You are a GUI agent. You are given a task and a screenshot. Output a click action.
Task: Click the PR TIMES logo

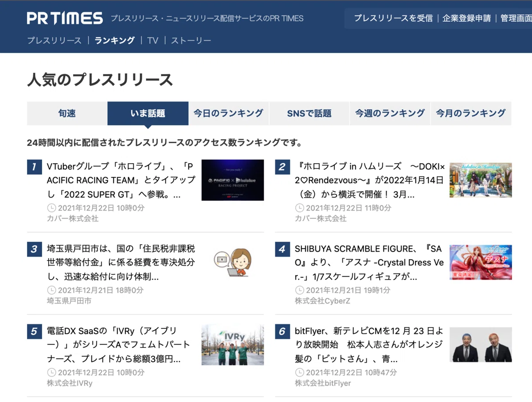(x=65, y=18)
